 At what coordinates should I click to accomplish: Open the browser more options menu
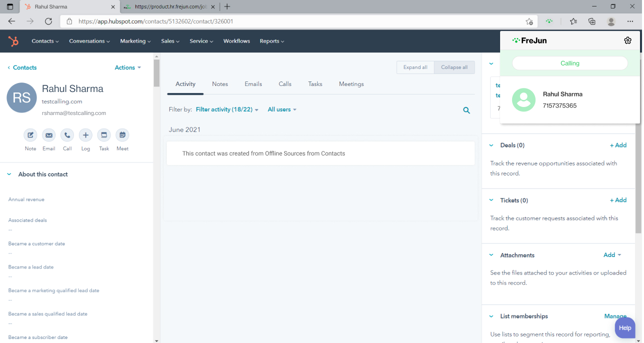(631, 21)
